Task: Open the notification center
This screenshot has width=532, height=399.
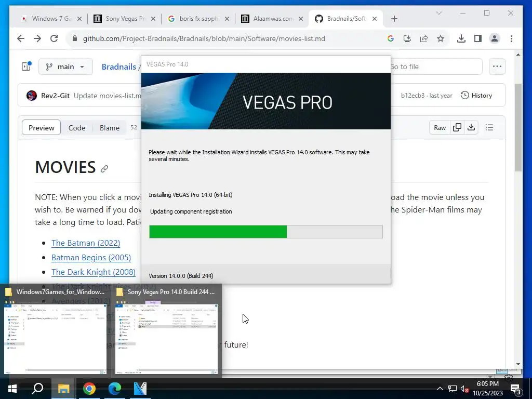Action: 516,389
